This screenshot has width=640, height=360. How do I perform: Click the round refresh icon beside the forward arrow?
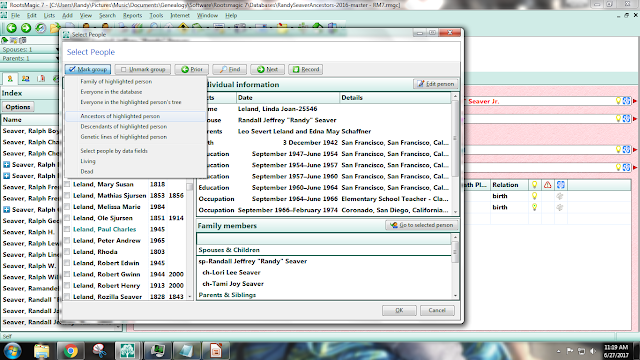tap(40, 28)
